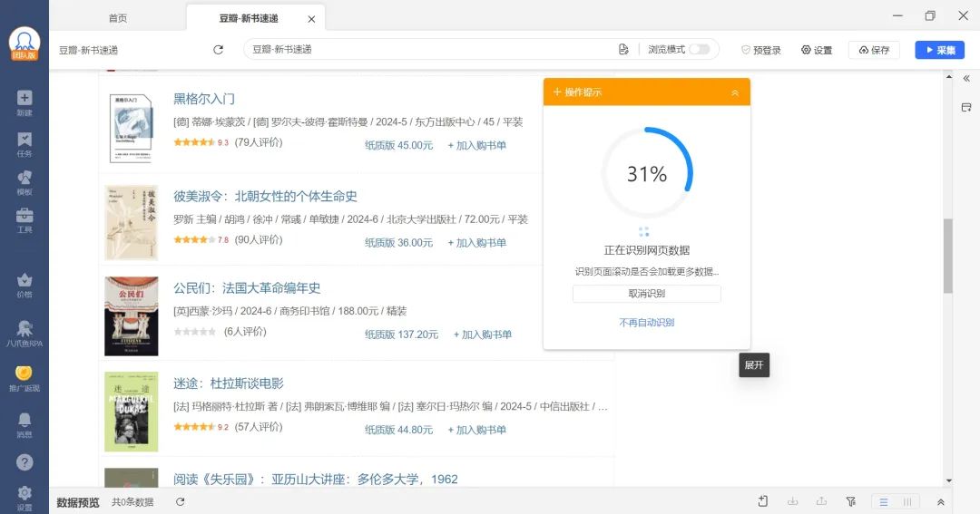Click 纸质版 137.20元 price link

click(401, 335)
